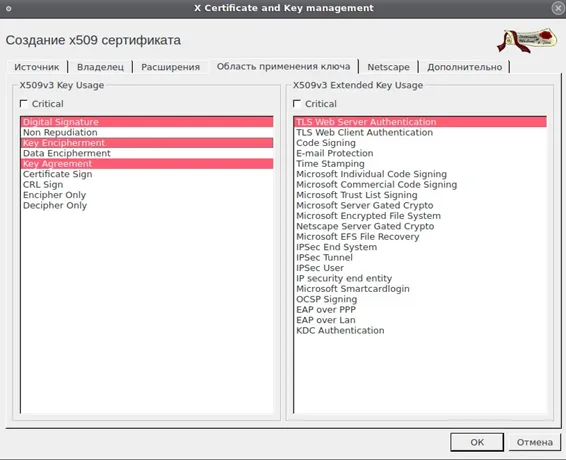This screenshot has height=460, width=566.
Task: Close the certificate dialog window
Action: click(558, 8)
